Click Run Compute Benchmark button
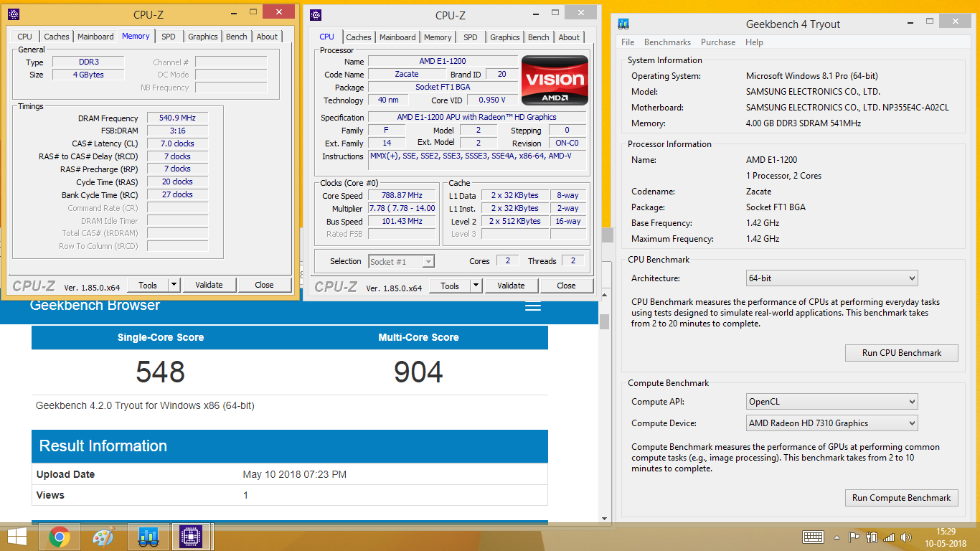Screen dimensions: 980x551 [x=902, y=498]
